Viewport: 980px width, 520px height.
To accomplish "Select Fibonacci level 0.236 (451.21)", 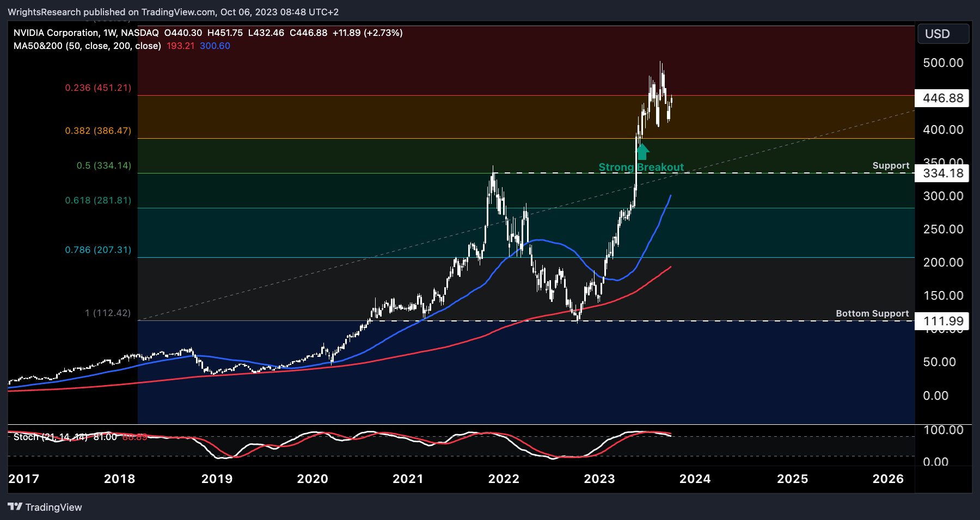I will (98, 88).
